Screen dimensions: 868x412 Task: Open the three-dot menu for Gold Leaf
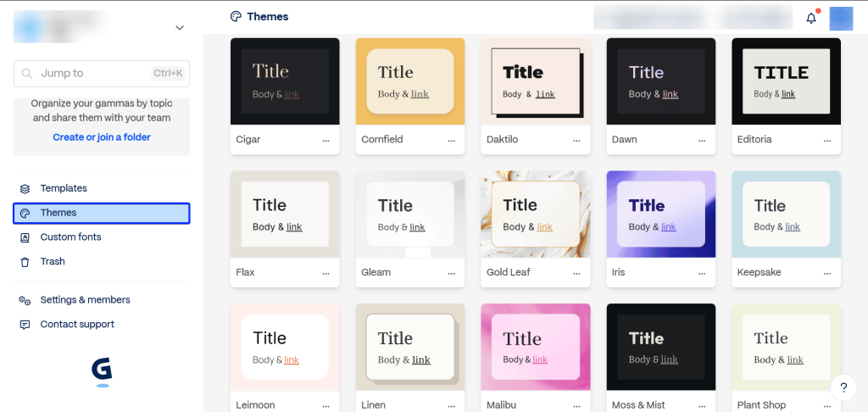coord(576,274)
